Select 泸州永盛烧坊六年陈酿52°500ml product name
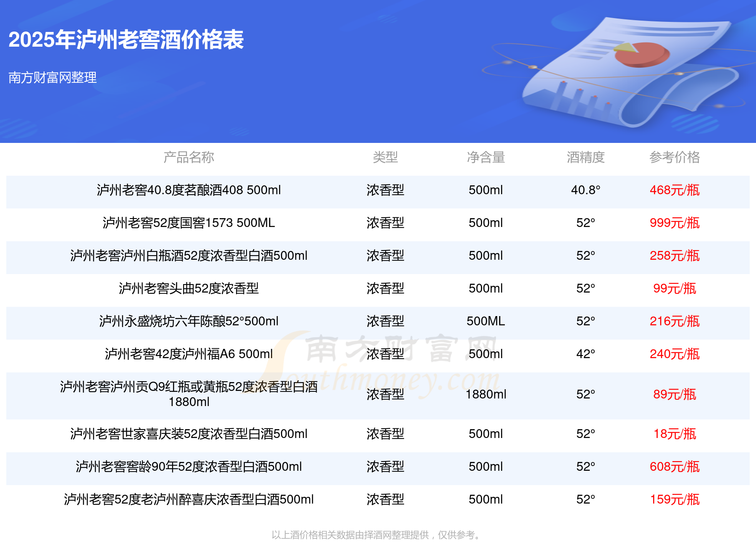Viewport: 756px width, 554px height. click(189, 321)
